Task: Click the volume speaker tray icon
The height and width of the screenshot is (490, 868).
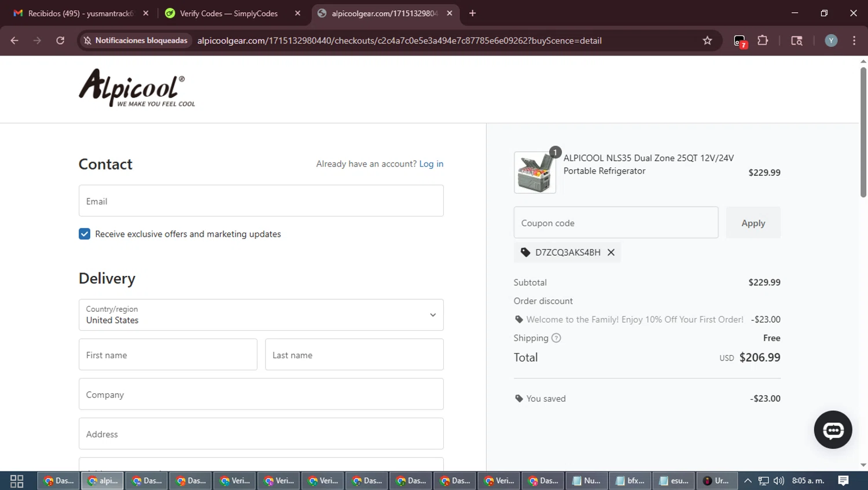Action: [x=779, y=481]
